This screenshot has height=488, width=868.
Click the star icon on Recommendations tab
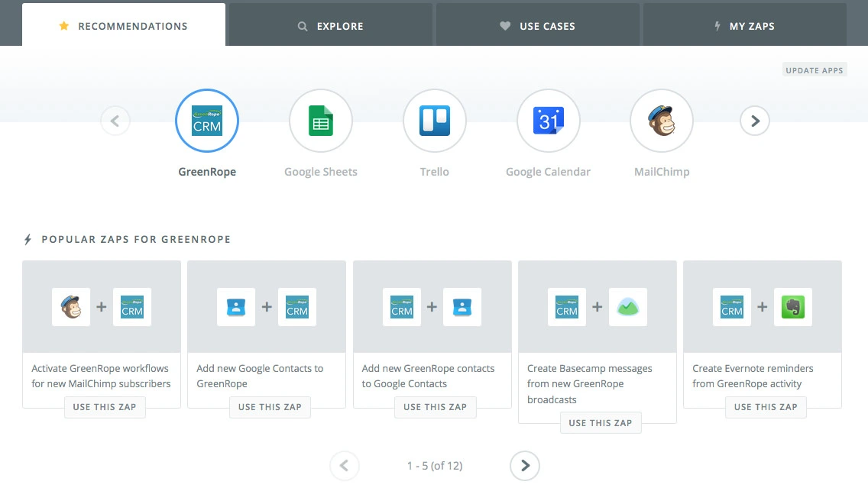[x=64, y=25]
